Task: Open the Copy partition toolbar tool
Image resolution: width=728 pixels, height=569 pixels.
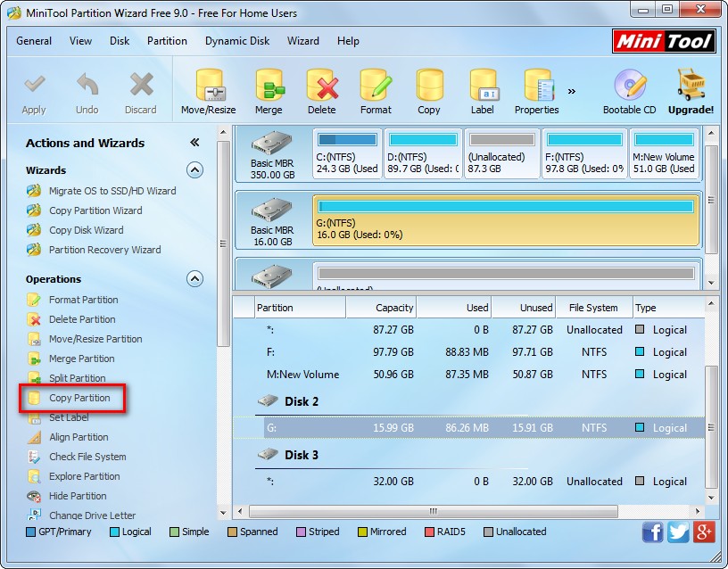Action: click(x=429, y=89)
